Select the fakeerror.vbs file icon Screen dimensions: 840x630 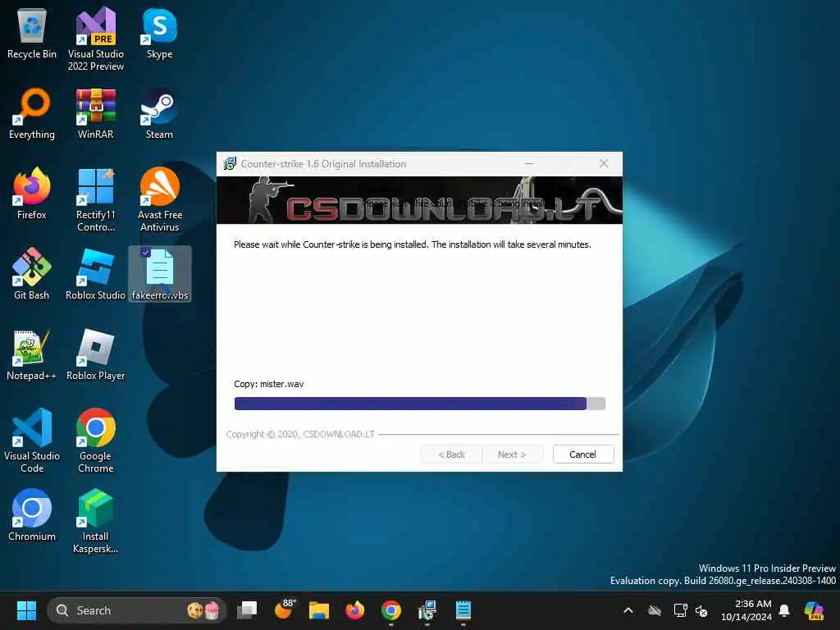[160, 274]
